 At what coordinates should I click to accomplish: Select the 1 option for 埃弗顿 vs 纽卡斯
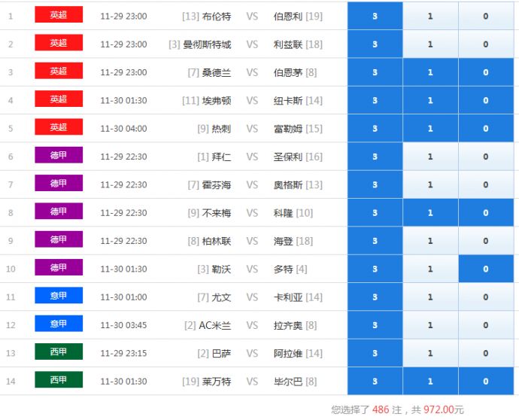(430, 101)
